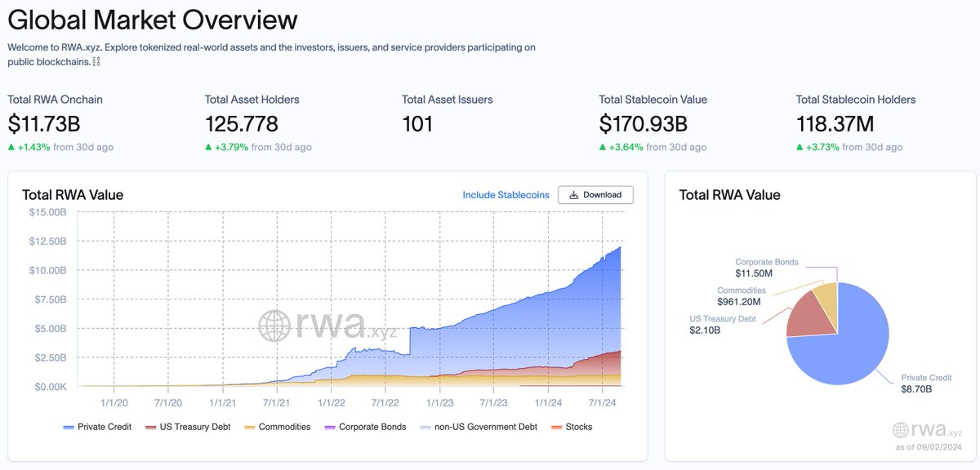The image size is (980, 470).
Task: Click the Commodities $961.20M pie label
Action: tap(742, 295)
